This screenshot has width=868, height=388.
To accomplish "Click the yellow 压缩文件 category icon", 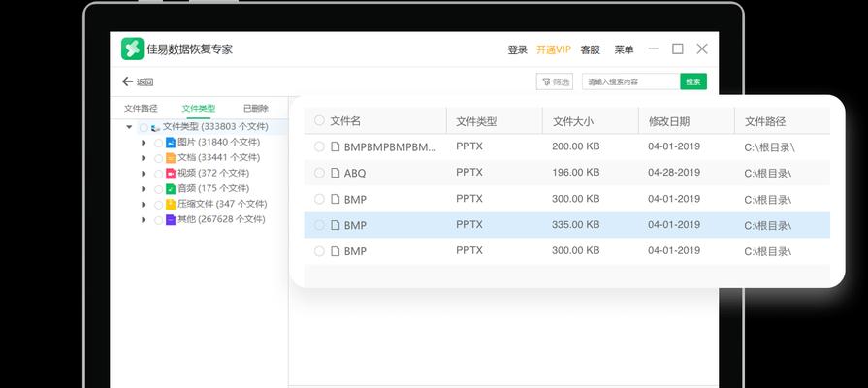I will pos(171,205).
